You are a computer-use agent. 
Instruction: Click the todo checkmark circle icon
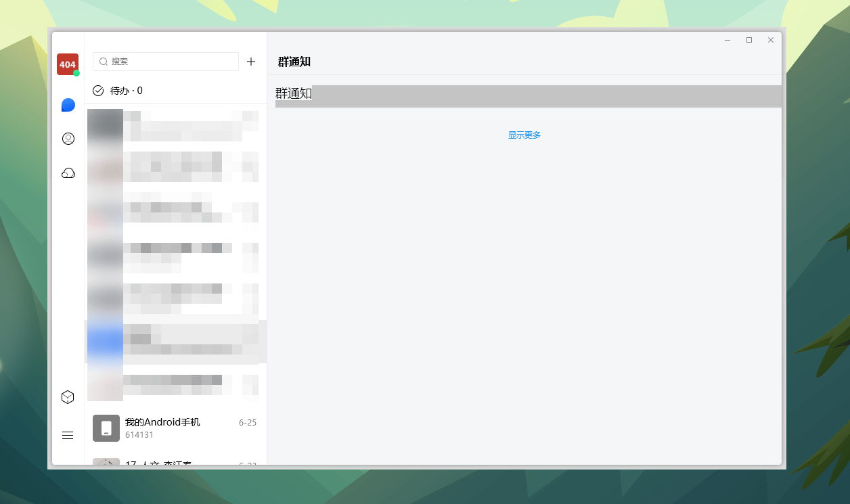click(x=98, y=91)
